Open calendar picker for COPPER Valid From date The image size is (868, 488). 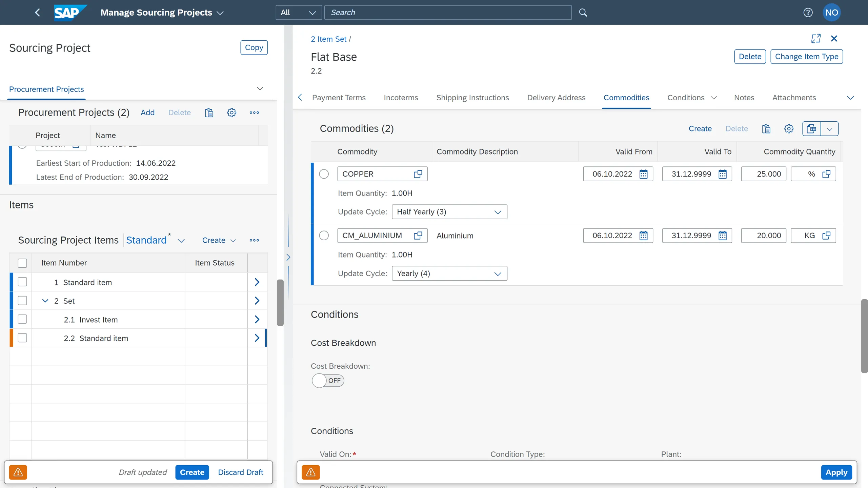pyautogui.click(x=643, y=174)
